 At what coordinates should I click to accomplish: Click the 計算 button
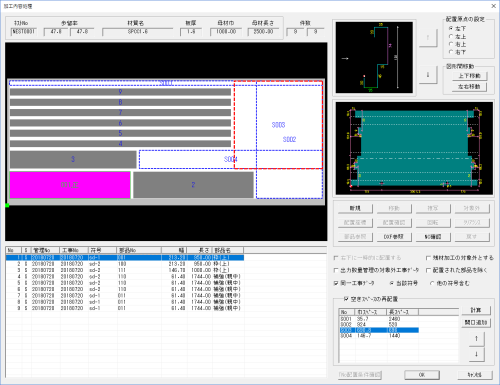(476, 310)
